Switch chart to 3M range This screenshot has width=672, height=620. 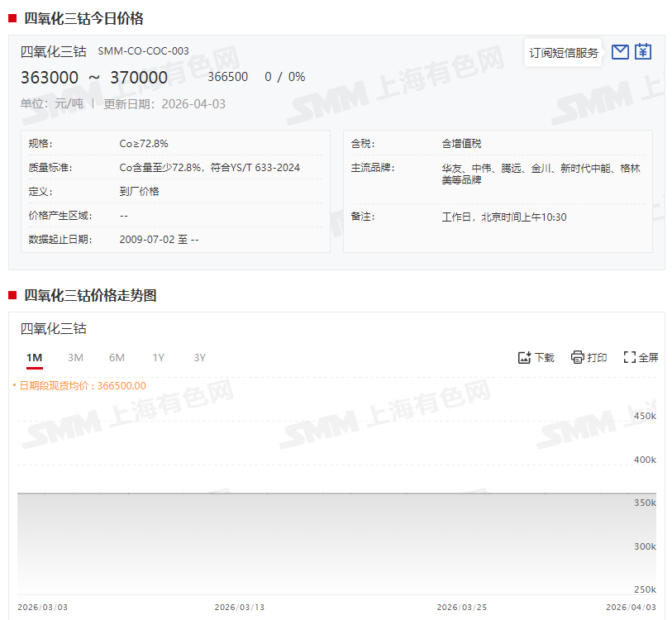[75, 357]
